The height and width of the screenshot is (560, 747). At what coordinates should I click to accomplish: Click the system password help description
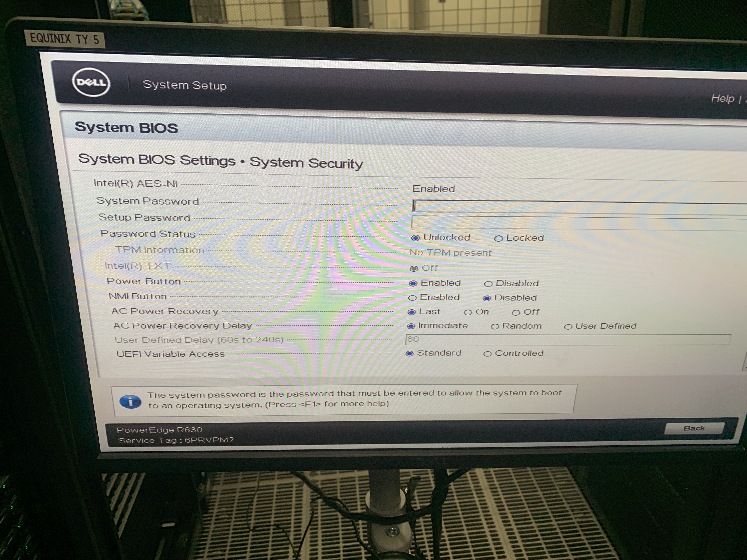click(x=354, y=399)
